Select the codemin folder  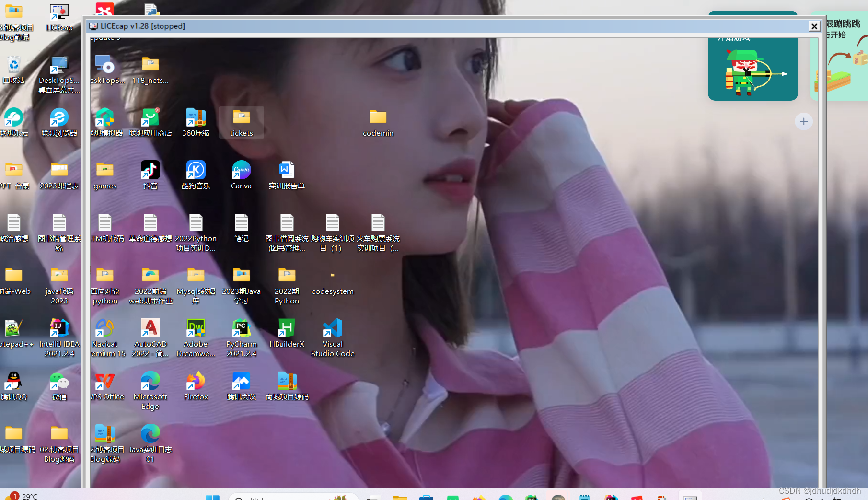coord(378,123)
